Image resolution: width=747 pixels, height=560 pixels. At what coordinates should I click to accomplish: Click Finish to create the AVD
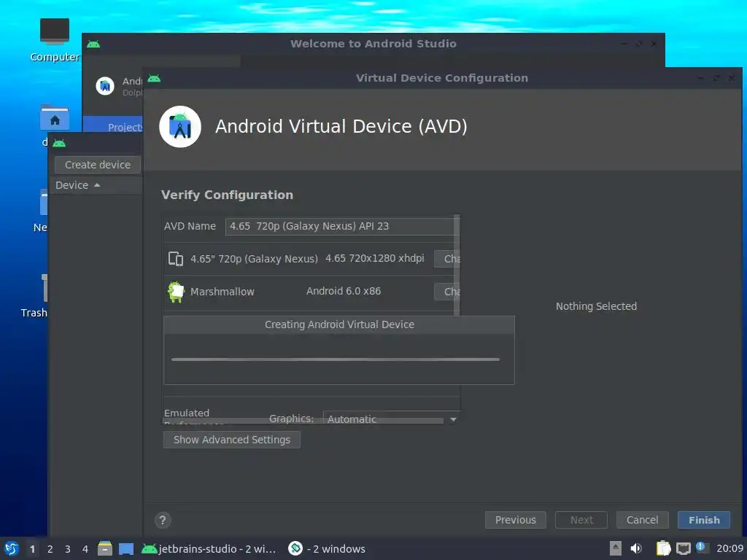pos(704,520)
